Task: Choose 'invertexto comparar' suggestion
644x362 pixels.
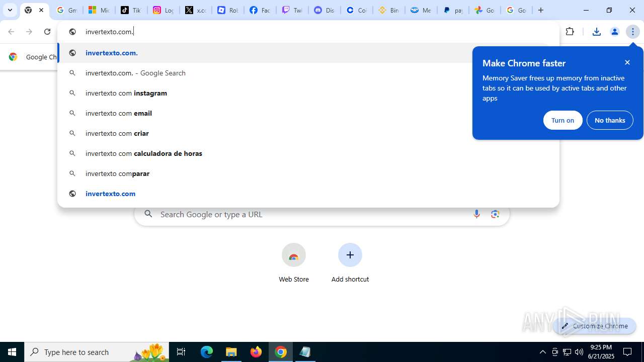Action: (x=308, y=173)
